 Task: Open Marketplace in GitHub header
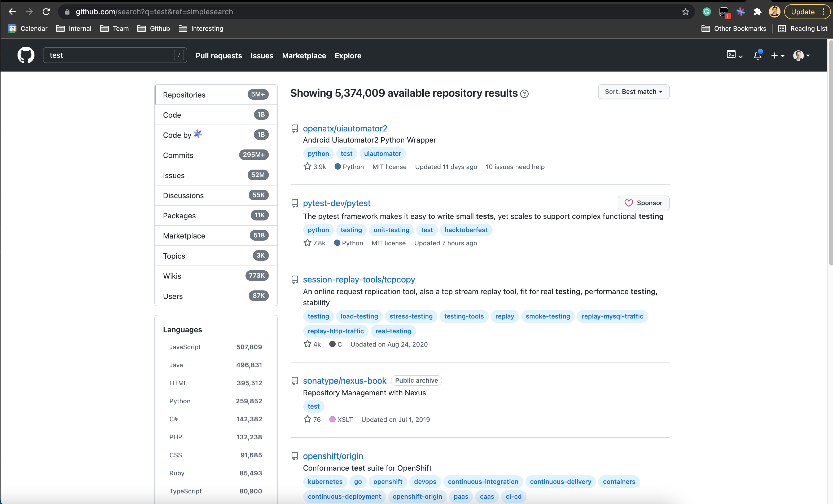coord(304,56)
